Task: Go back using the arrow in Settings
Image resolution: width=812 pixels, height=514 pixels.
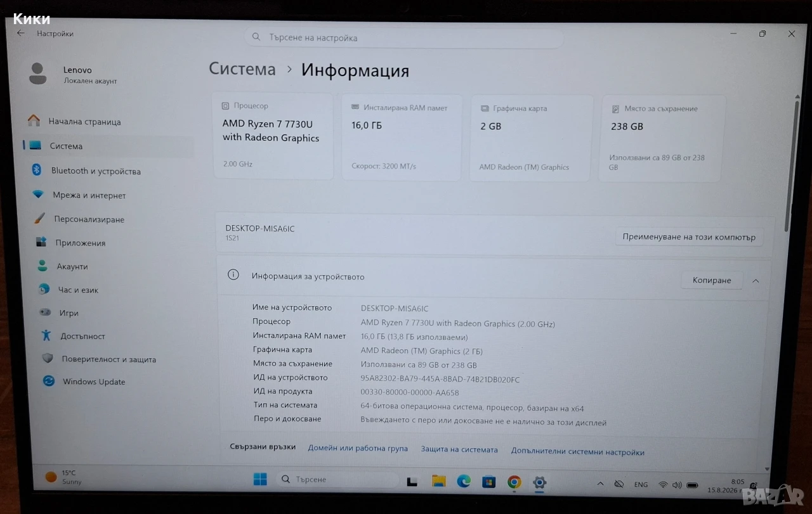Action: pos(20,33)
